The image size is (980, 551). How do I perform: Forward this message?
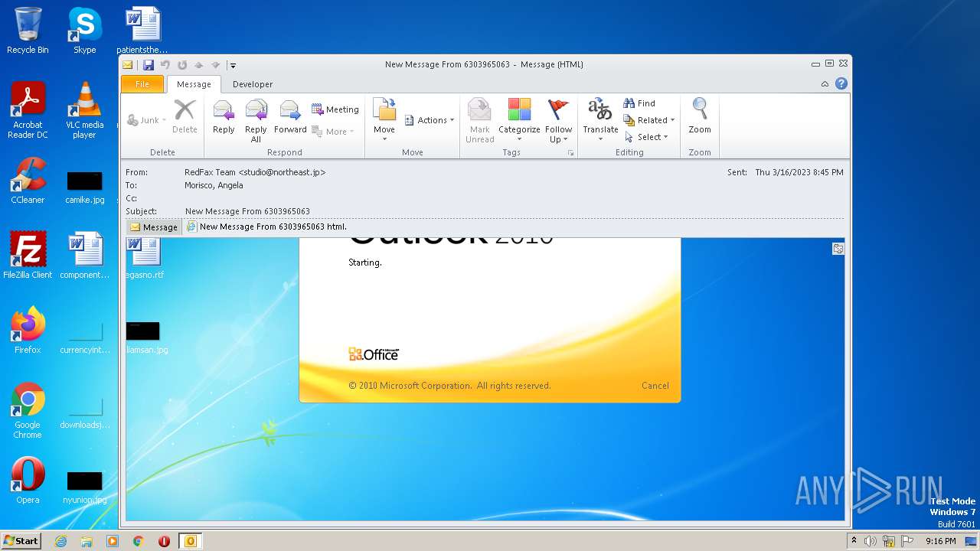point(290,118)
